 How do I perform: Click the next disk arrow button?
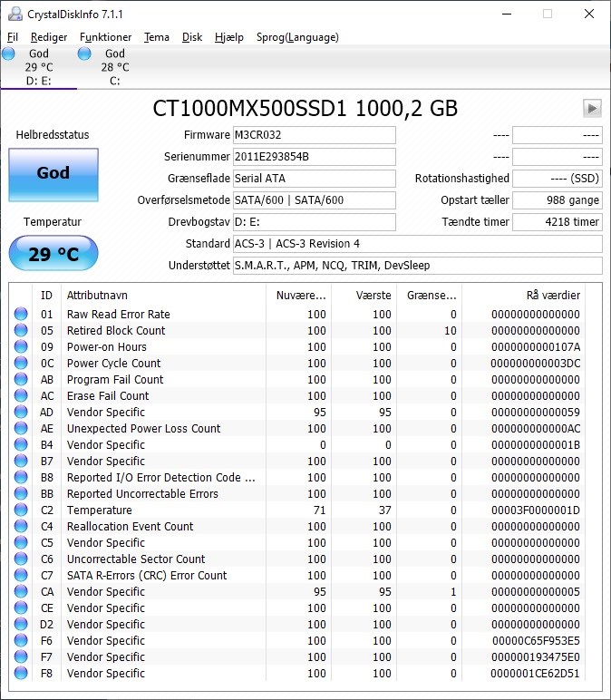tap(592, 109)
